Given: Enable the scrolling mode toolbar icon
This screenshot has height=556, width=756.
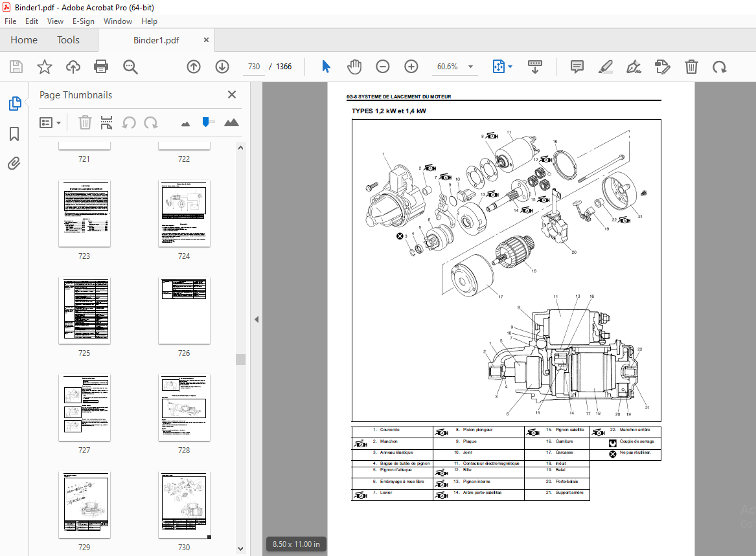Looking at the screenshot, I should pos(535,67).
